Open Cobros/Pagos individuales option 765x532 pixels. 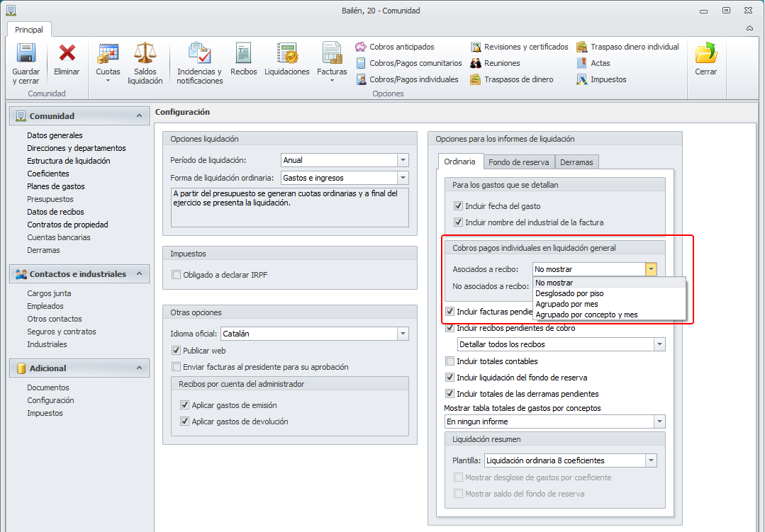click(x=408, y=79)
